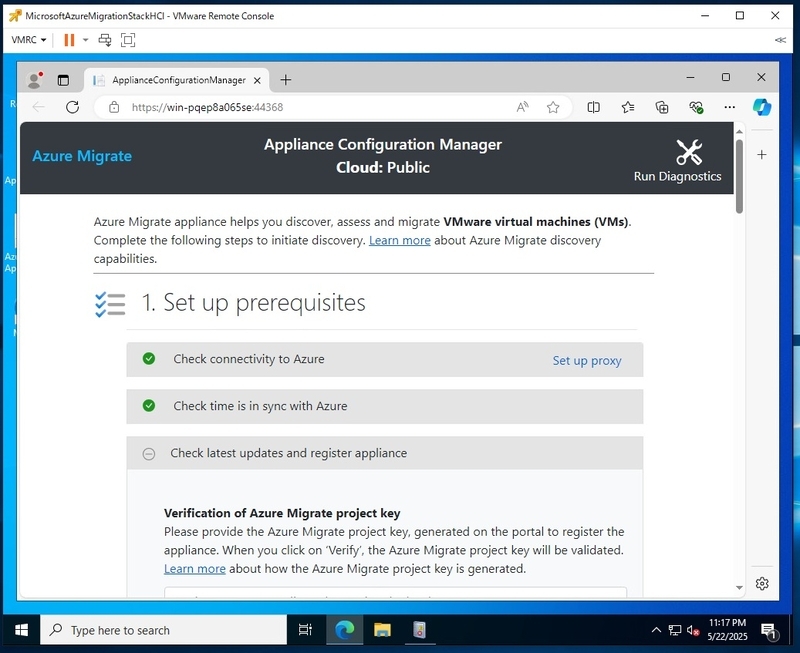Click the scrollbar up arrow

pos(739,132)
